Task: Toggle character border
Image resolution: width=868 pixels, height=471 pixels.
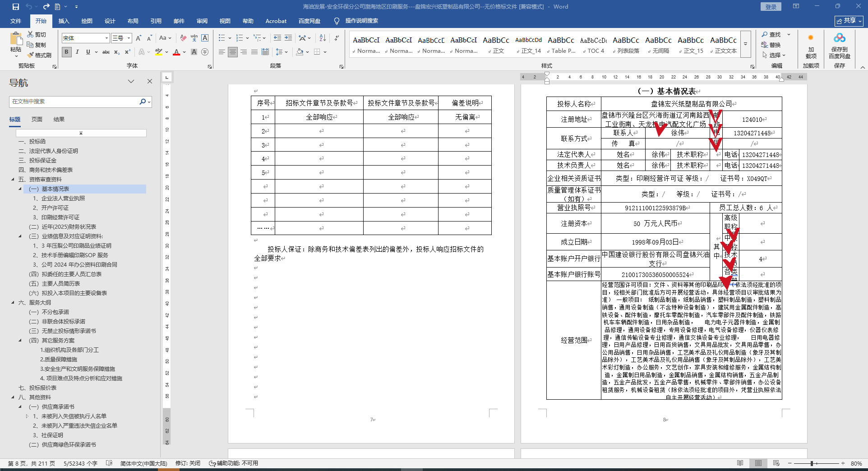Action: click(x=205, y=38)
